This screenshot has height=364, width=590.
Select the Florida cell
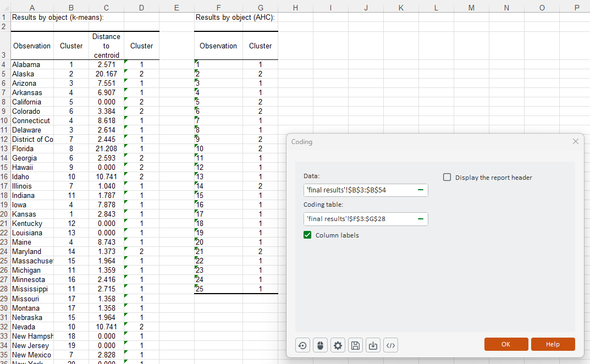pyautogui.click(x=32, y=148)
